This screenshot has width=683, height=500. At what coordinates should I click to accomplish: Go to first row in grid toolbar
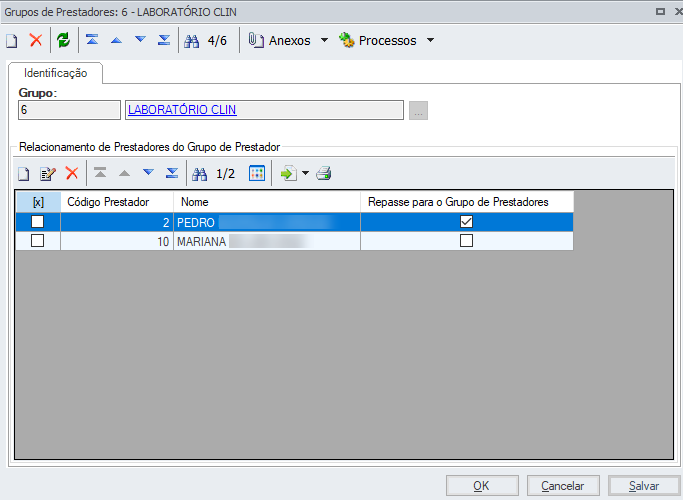(x=100, y=173)
